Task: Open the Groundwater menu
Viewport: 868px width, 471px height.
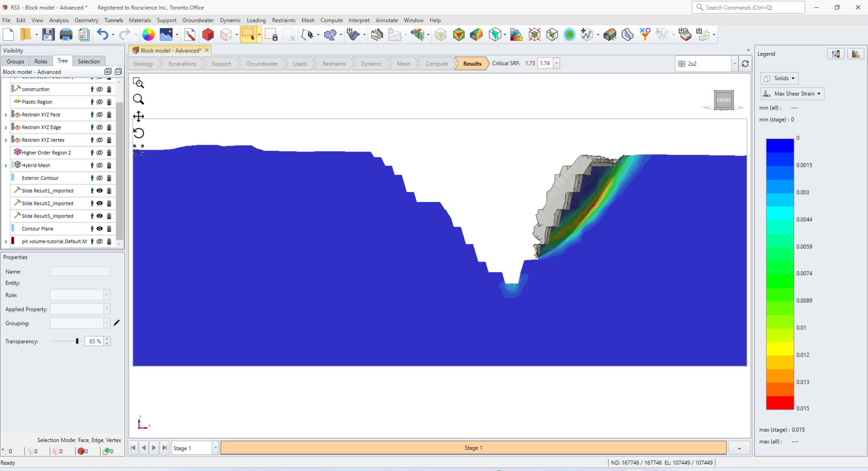Action: tap(198, 20)
